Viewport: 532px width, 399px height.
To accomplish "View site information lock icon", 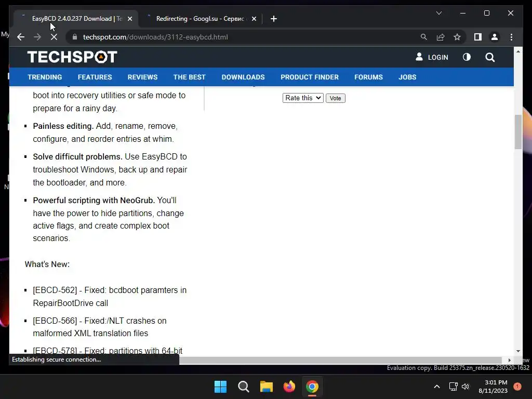I will click(75, 37).
